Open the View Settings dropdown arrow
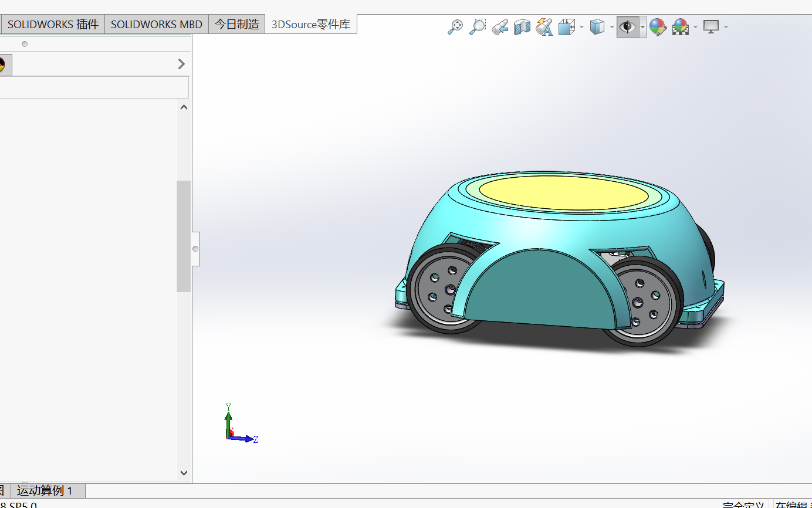This screenshot has width=812, height=508. coord(726,27)
